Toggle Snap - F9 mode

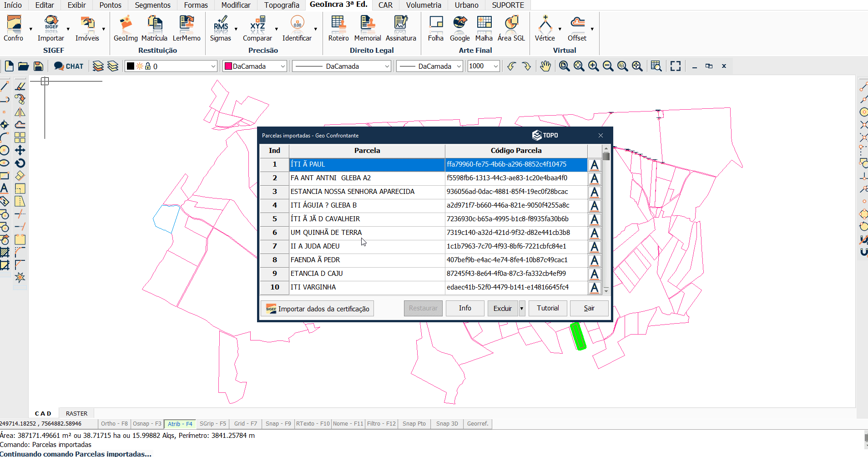pyautogui.click(x=278, y=424)
